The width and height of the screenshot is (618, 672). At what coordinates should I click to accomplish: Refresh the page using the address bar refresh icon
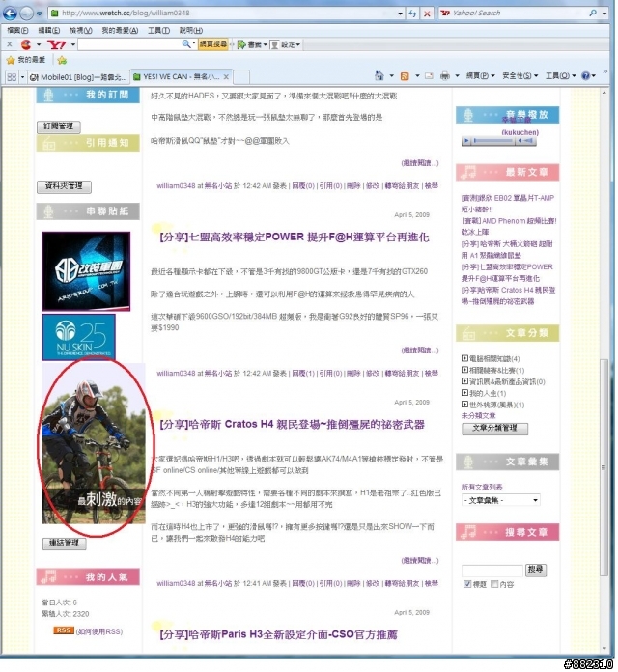[x=413, y=14]
